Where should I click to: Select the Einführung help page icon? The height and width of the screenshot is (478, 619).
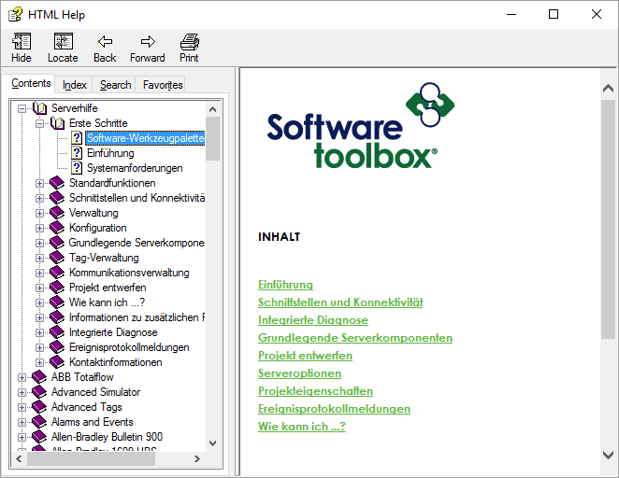[x=77, y=153]
